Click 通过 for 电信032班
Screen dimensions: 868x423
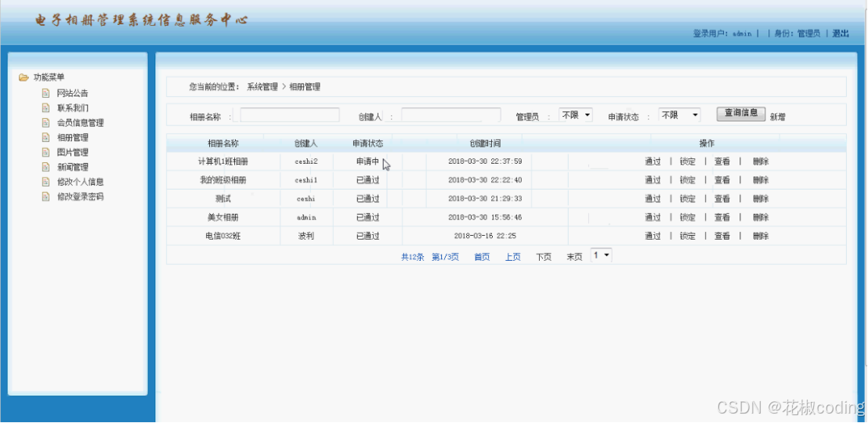click(653, 236)
